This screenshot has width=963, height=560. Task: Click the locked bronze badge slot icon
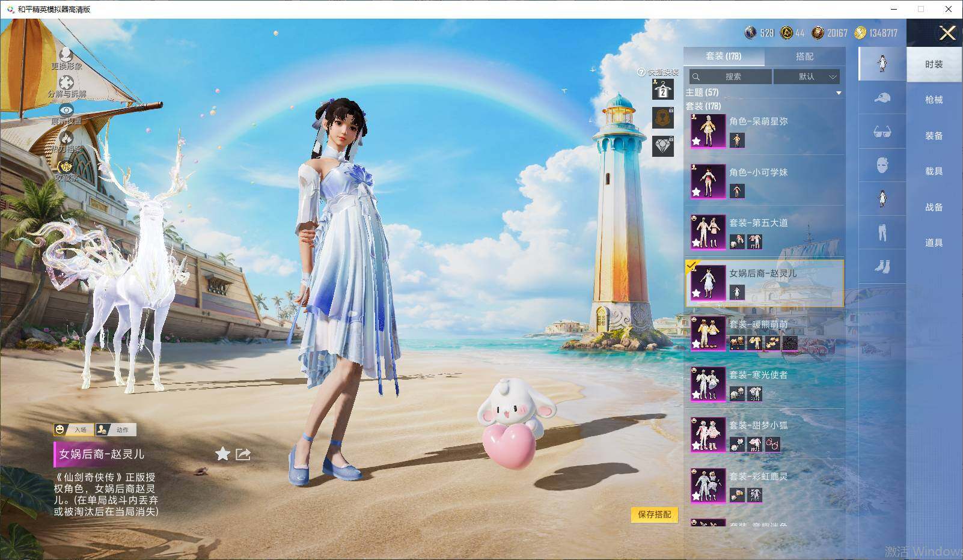click(663, 118)
